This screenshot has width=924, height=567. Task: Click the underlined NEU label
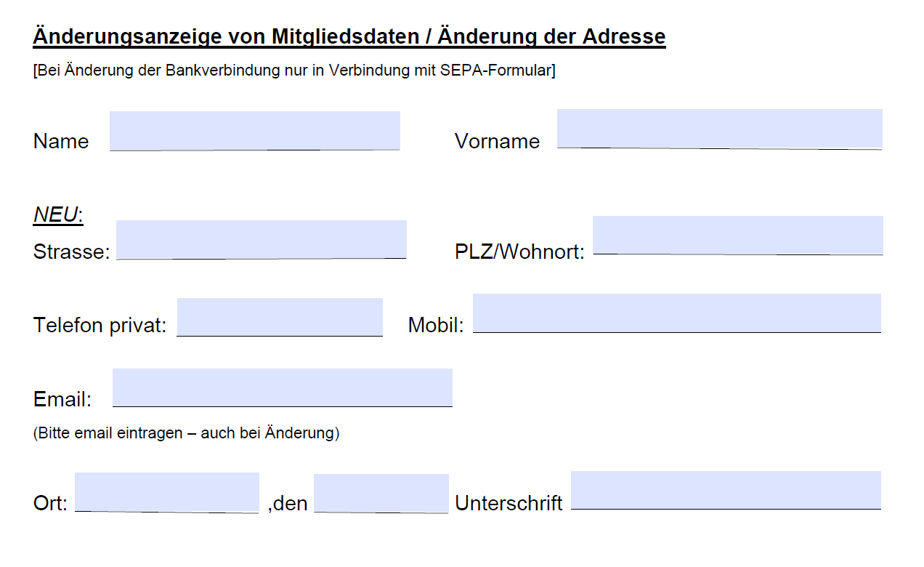(x=54, y=213)
